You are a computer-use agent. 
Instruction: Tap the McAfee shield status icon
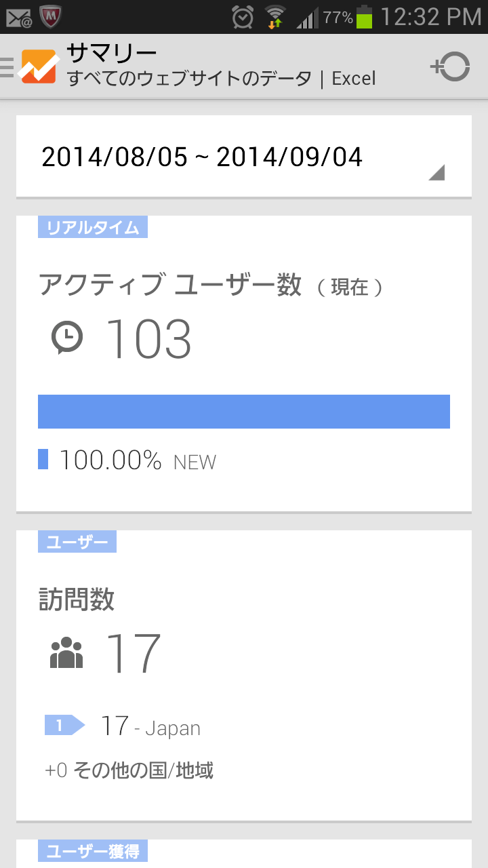coord(52,16)
